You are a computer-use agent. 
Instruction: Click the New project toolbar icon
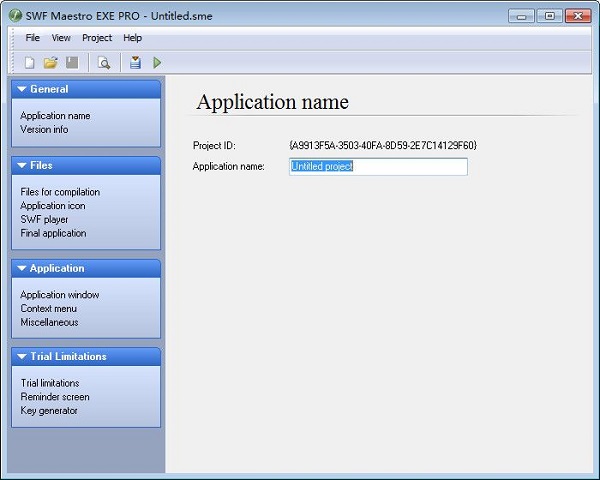coord(30,63)
